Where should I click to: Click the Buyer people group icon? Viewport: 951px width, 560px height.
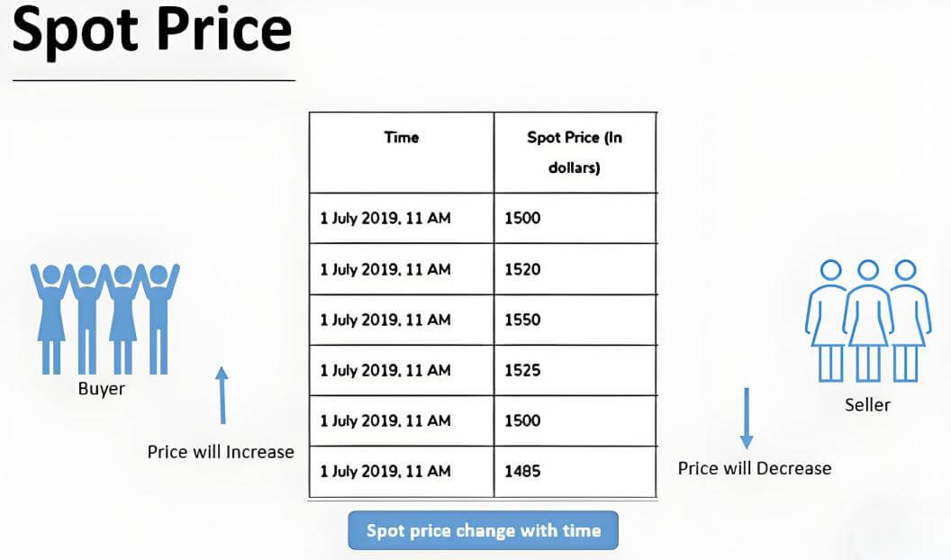105,319
